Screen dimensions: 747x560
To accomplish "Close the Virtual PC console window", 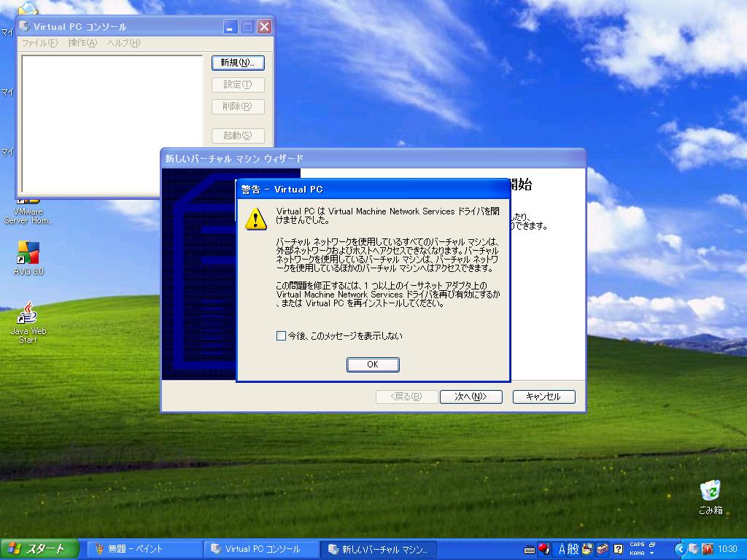I will click(x=264, y=27).
